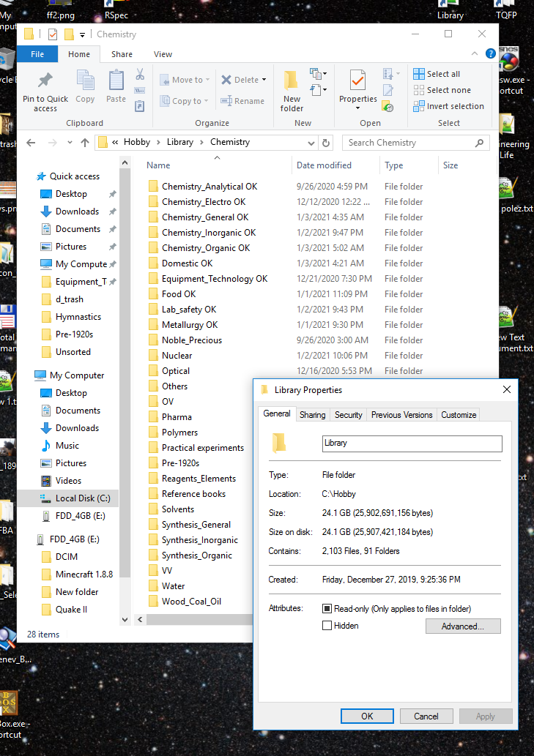Enable the Hidden attribute checkbox
Image resolution: width=534 pixels, height=756 pixels.
(x=327, y=626)
